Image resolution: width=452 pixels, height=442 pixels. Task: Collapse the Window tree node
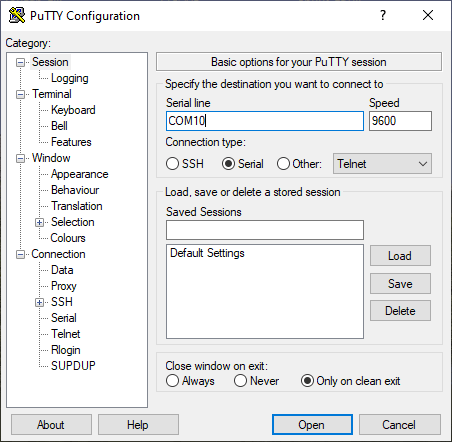(21, 158)
